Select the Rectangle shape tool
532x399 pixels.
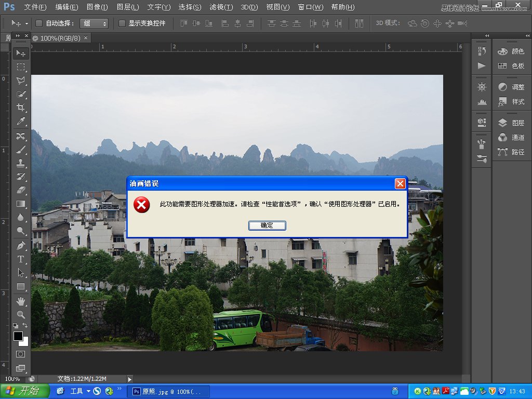pyautogui.click(x=21, y=286)
